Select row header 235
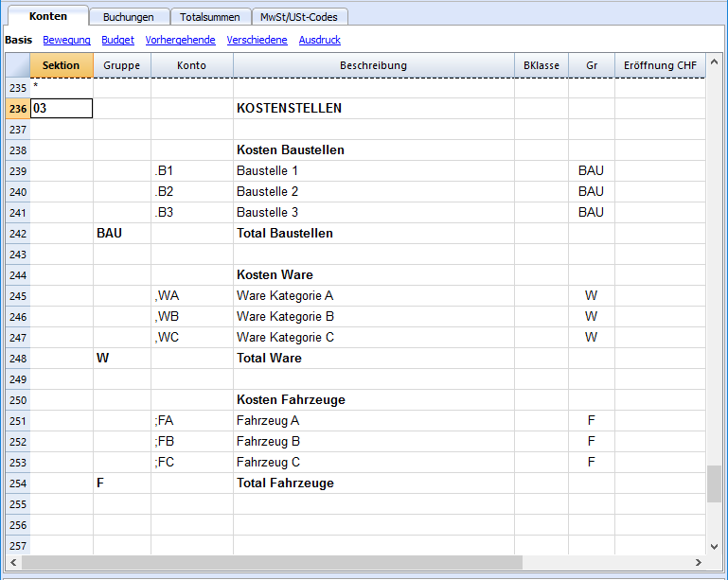The width and height of the screenshot is (728, 580). (18, 88)
